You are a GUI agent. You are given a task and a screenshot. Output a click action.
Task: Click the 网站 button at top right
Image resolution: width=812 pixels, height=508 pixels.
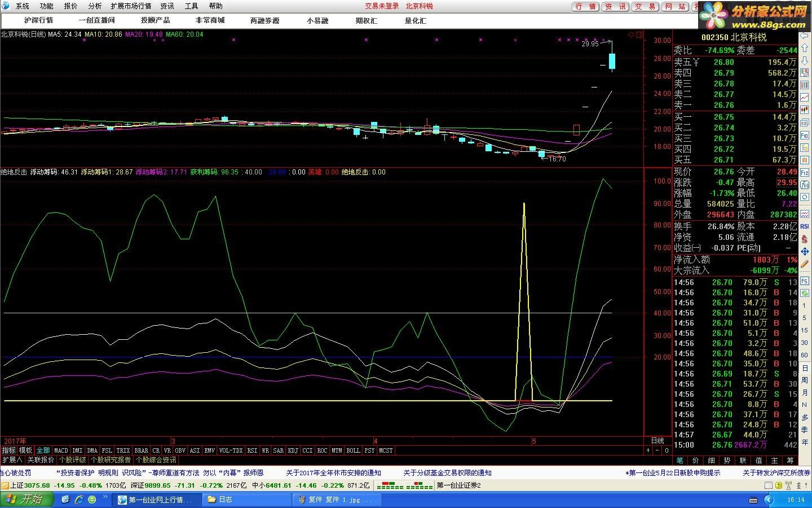click(675, 6)
